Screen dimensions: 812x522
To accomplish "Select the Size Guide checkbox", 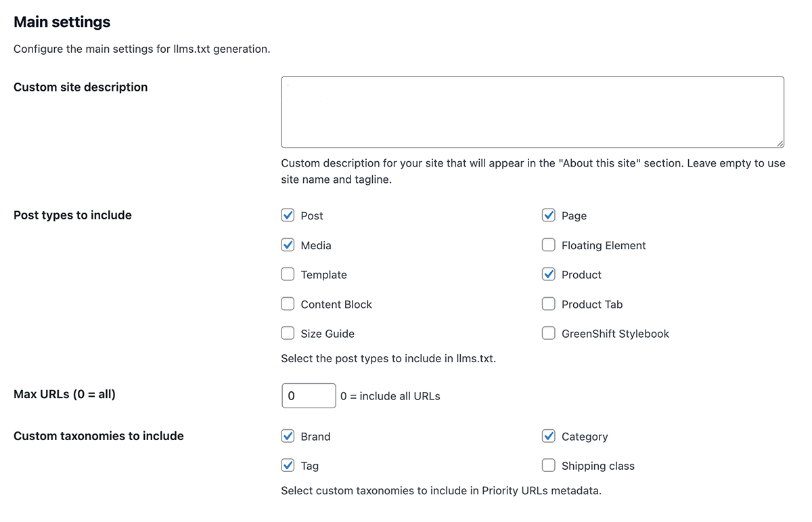I will 288,333.
